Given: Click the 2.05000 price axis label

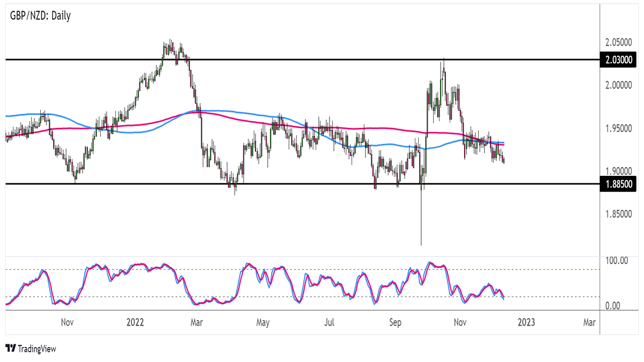Looking at the screenshot, I should click(619, 42).
